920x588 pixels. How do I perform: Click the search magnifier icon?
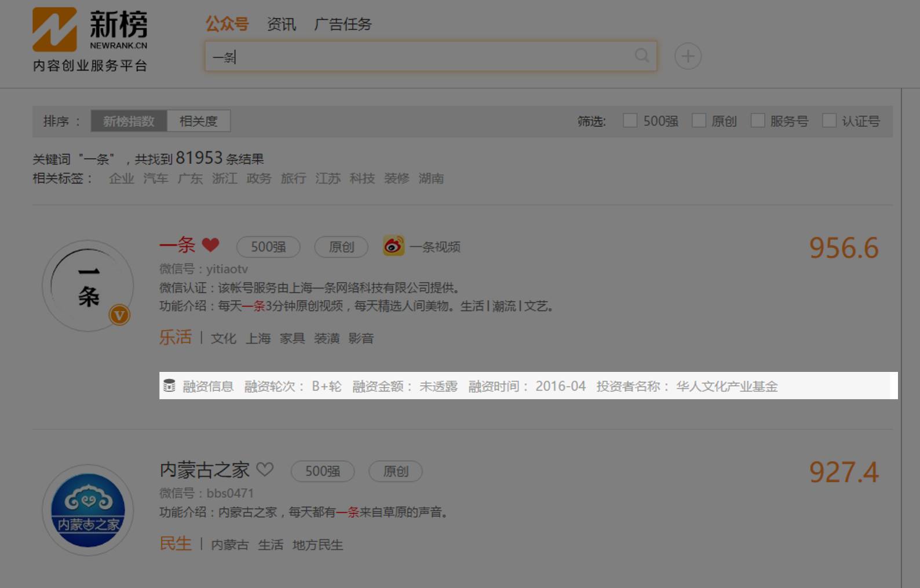(641, 56)
